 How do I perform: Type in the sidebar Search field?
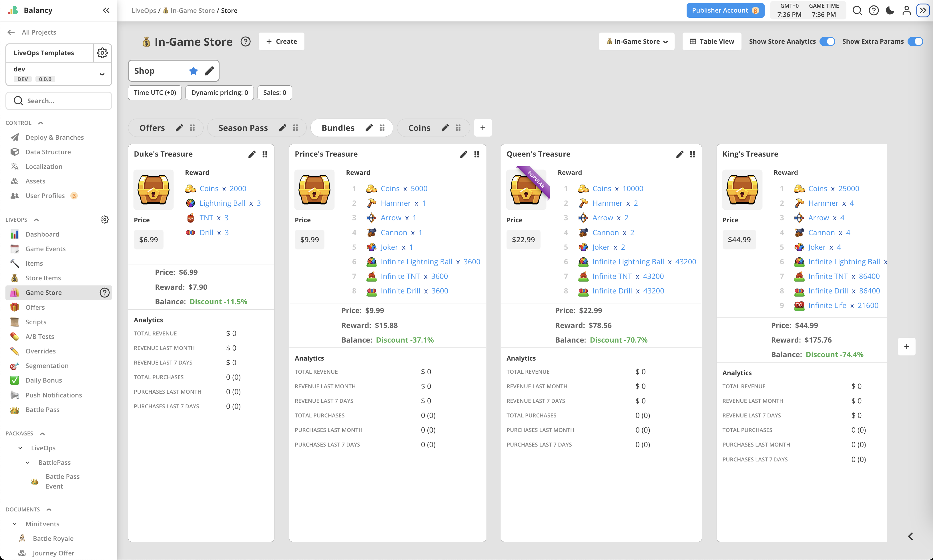[x=59, y=100]
